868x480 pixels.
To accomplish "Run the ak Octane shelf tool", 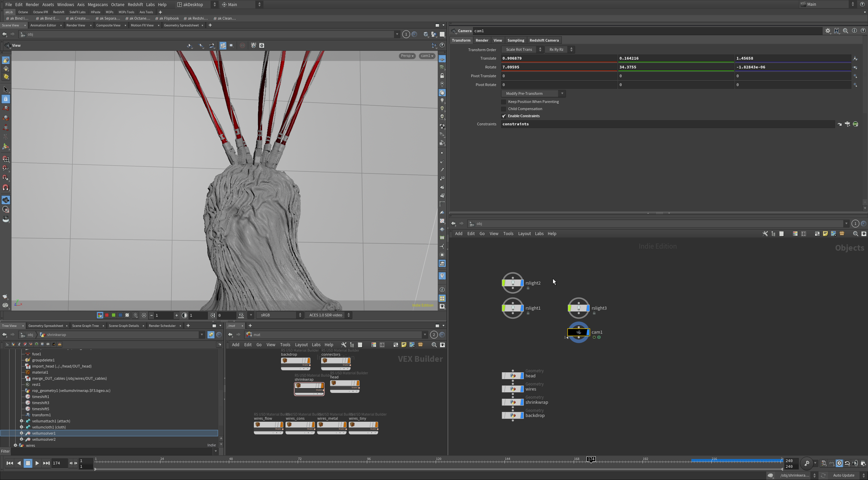I will coord(138,18).
